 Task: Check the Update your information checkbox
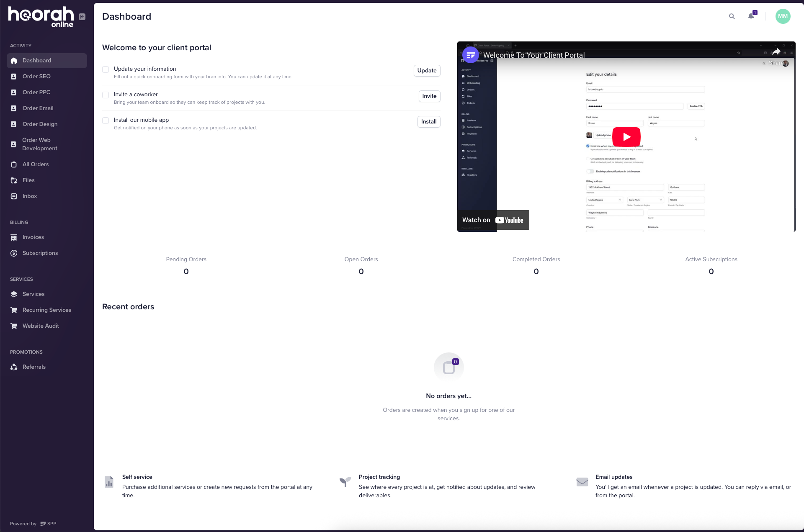pyautogui.click(x=105, y=69)
